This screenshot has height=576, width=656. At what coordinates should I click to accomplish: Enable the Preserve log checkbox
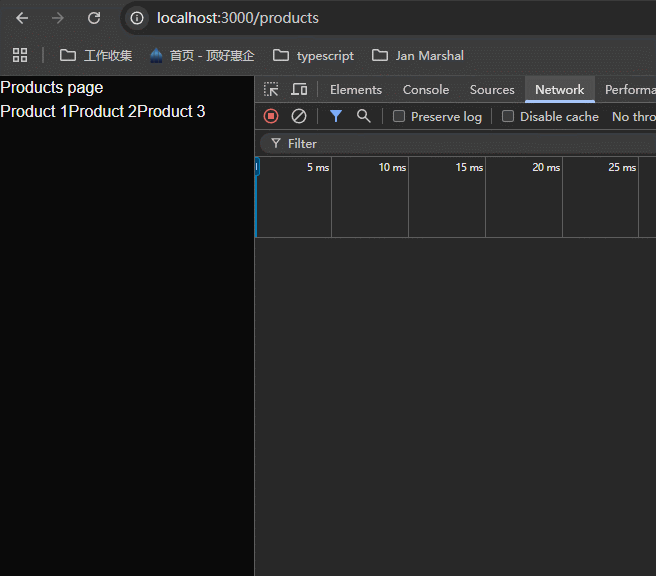(399, 116)
